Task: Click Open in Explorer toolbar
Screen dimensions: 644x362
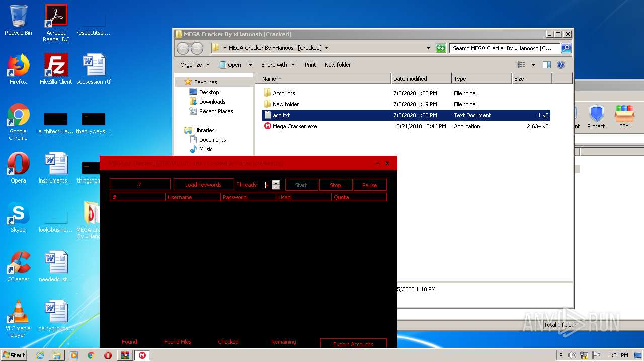Action: 230,65
